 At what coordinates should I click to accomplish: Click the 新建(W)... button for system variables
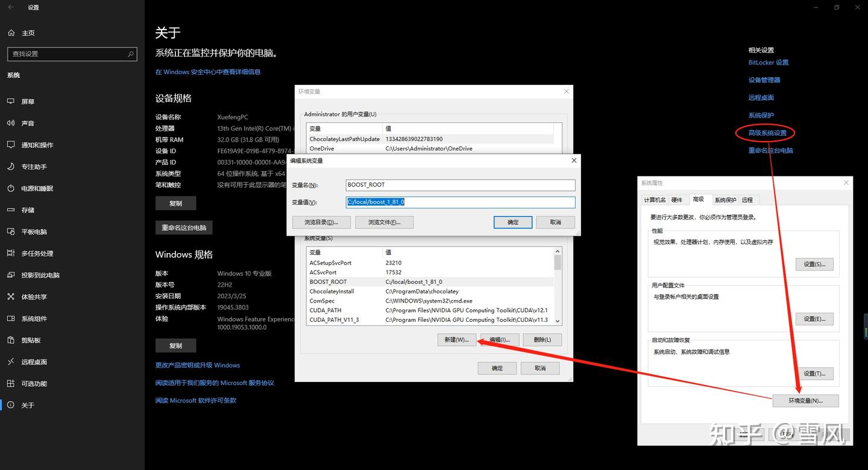coord(456,340)
